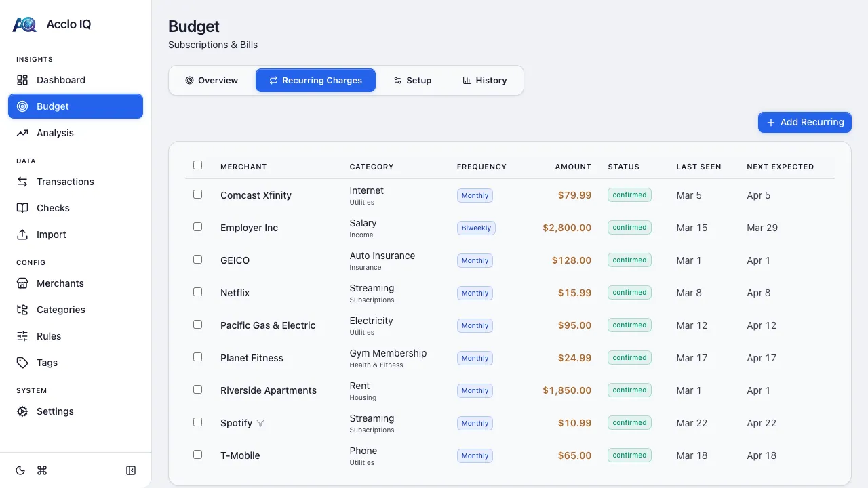
Task: Click the Budget target icon in sidebar
Action: click(x=22, y=106)
